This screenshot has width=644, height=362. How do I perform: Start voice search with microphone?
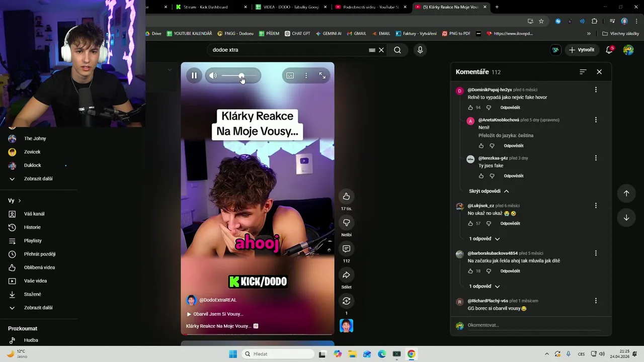(x=420, y=50)
